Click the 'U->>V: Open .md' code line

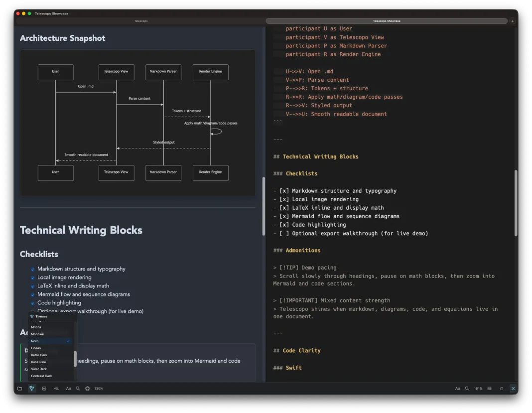(309, 71)
